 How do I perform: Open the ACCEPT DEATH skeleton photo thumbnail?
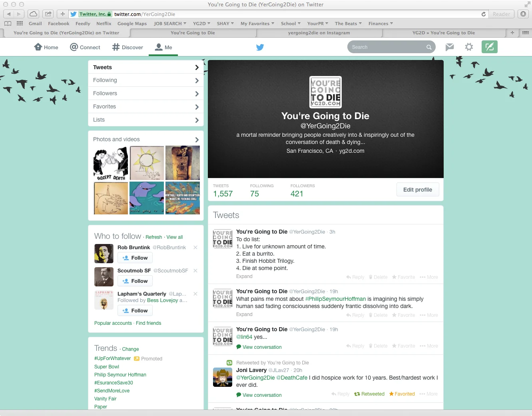[111, 163]
